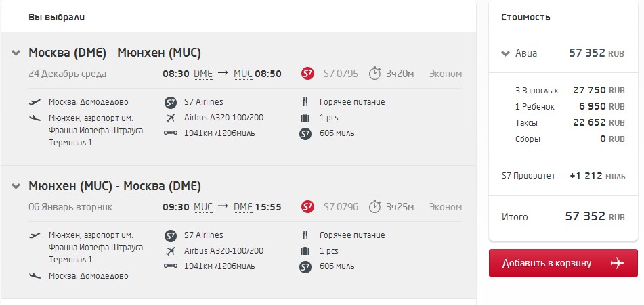644x305 pixels.
Task: Click the underlined MUC departure code at 09:30
Action: click(203, 208)
